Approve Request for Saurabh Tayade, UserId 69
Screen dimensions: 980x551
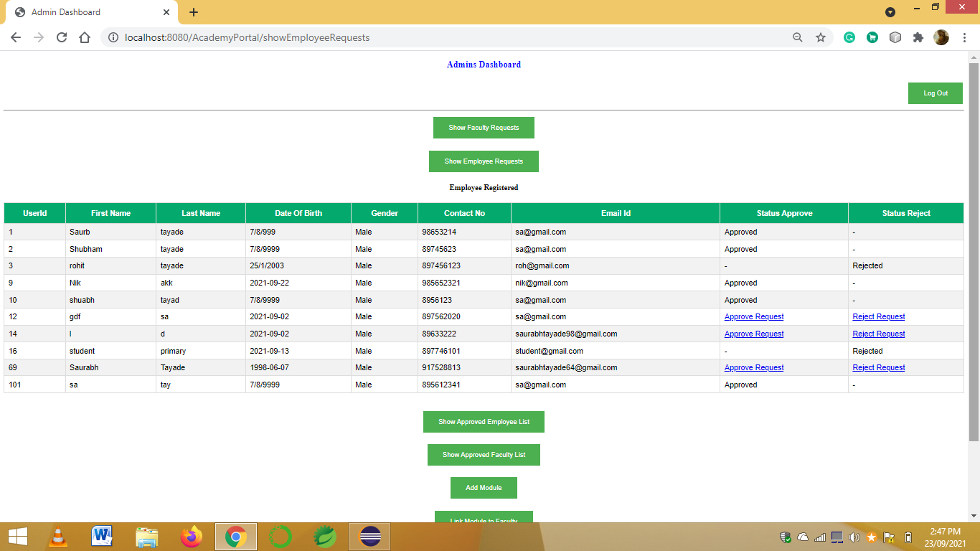click(754, 368)
